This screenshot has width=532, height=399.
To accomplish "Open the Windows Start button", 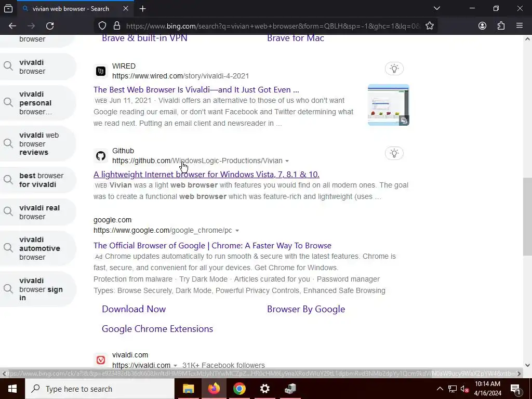I will click(x=12, y=389).
